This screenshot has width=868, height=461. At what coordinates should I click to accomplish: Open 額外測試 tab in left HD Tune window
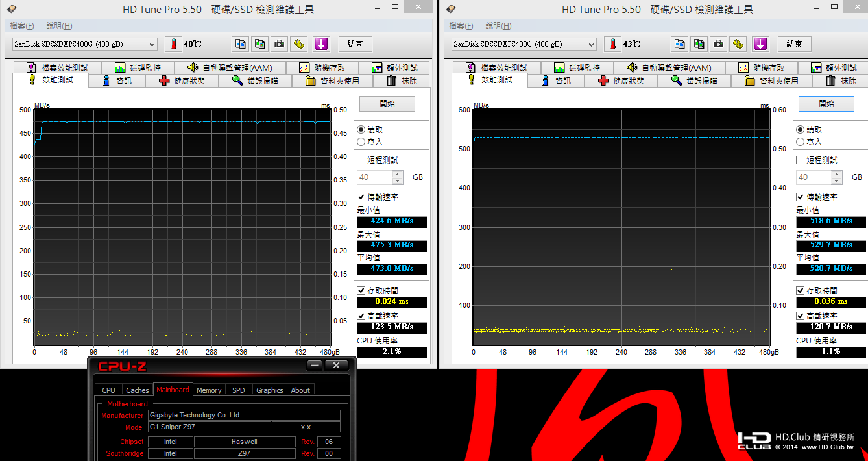[395, 68]
